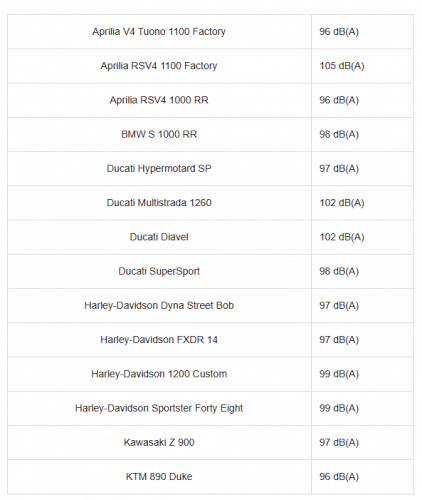Click the Ducati Multistrada 1260 cell
422x500 pixels.
[x=159, y=203]
